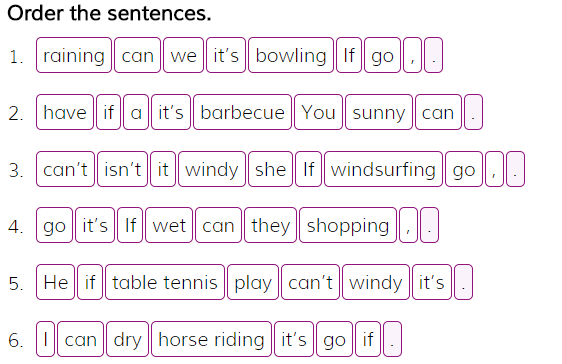This screenshot has width=562, height=364.
Task: Select the word 'raining' in sentence 1
Action: pyautogui.click(x=74, y=55)
